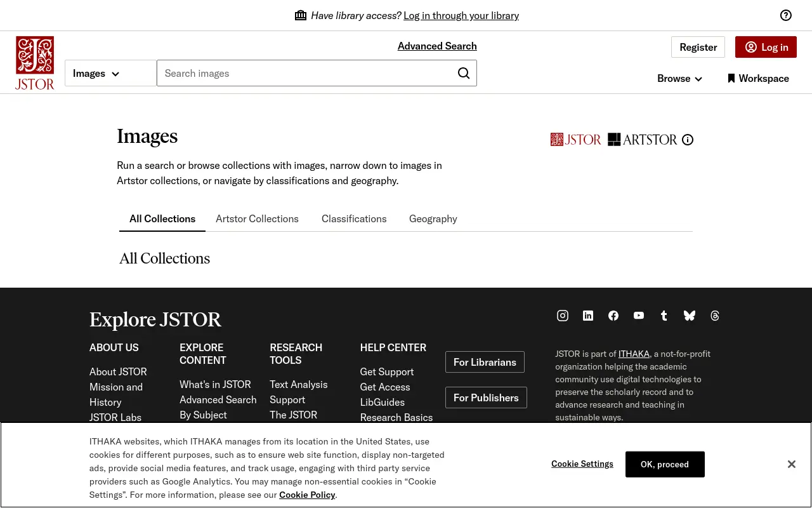Image resolution: width=812 pixels, height=508 pixels.
Task: Open the Cookie Policy link
Action: point(307,495)
